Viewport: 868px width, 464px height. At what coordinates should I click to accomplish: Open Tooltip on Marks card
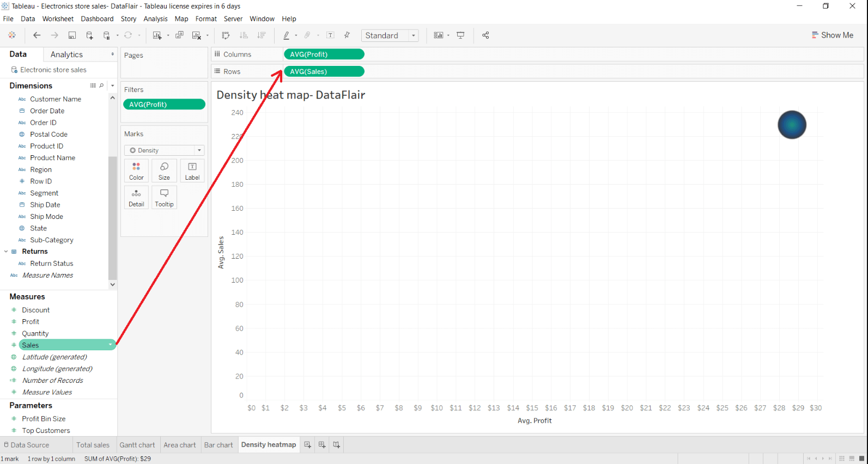coord(164,198)
